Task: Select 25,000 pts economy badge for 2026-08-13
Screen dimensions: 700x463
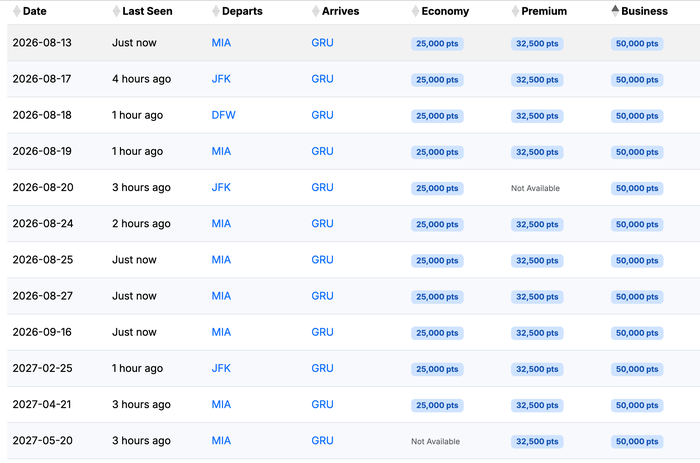Action: (437, 44)
